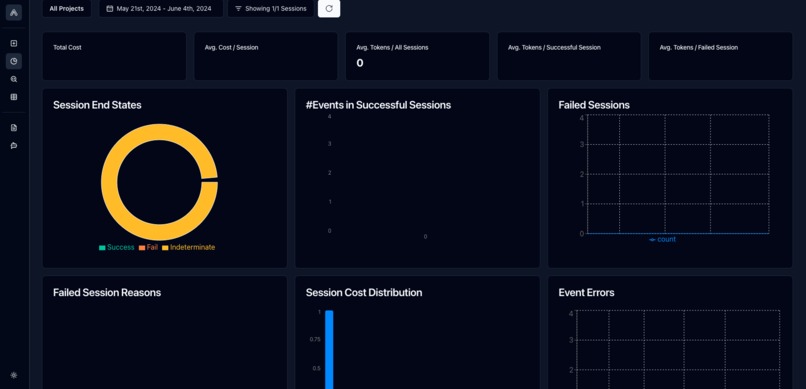This screenshot has height=389, width=806.
Task: Open the plus-square icon in sidebar
Action: [x=14, y=44]
